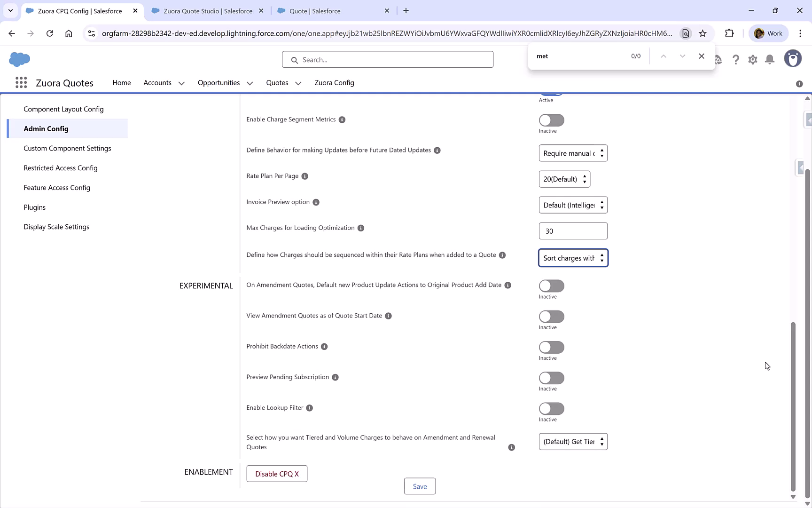Expand the Opportunities navigation chevron

click(x=250, y=83)
